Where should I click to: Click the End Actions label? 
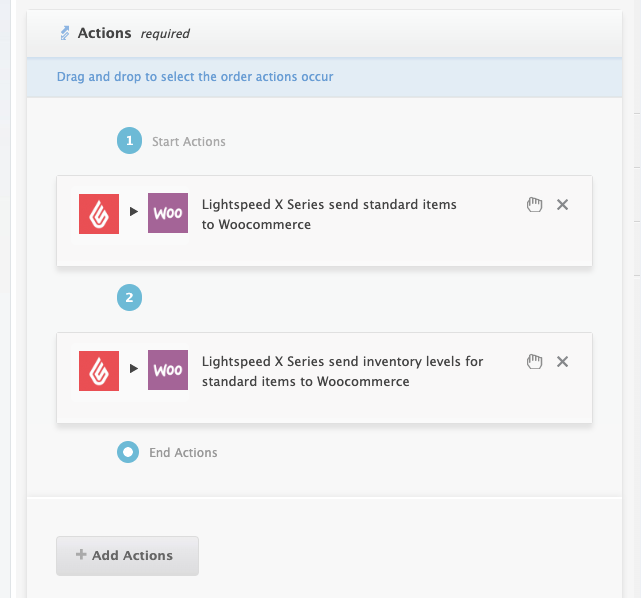183,453
